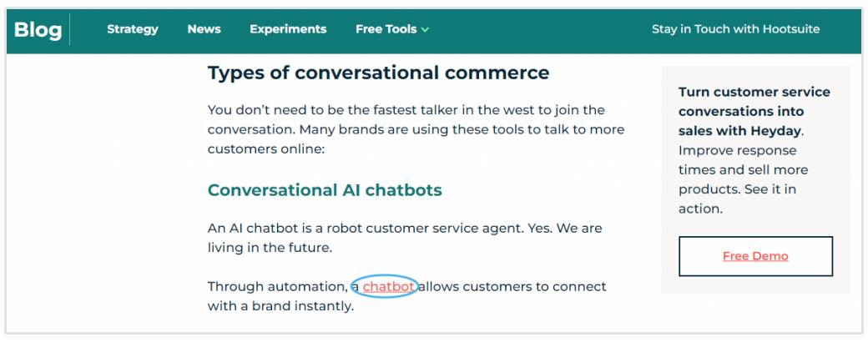Open the Strategy navigation item
The image size is (868, 342).
coord(132,29)
